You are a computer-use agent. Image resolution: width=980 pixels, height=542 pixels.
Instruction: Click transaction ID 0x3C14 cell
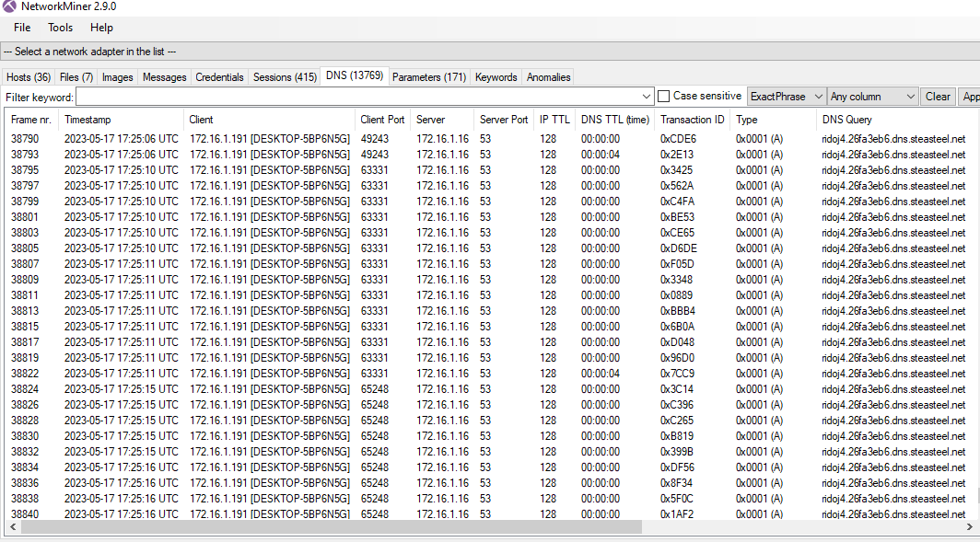(676, 389)
